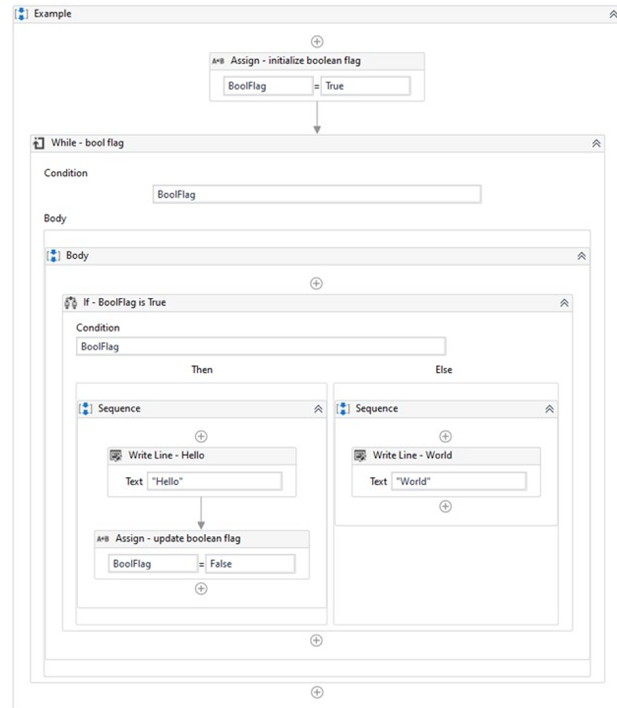Collapse the Else branch Sequence
The width and height of the screenshot is (617, 708).
549,409
